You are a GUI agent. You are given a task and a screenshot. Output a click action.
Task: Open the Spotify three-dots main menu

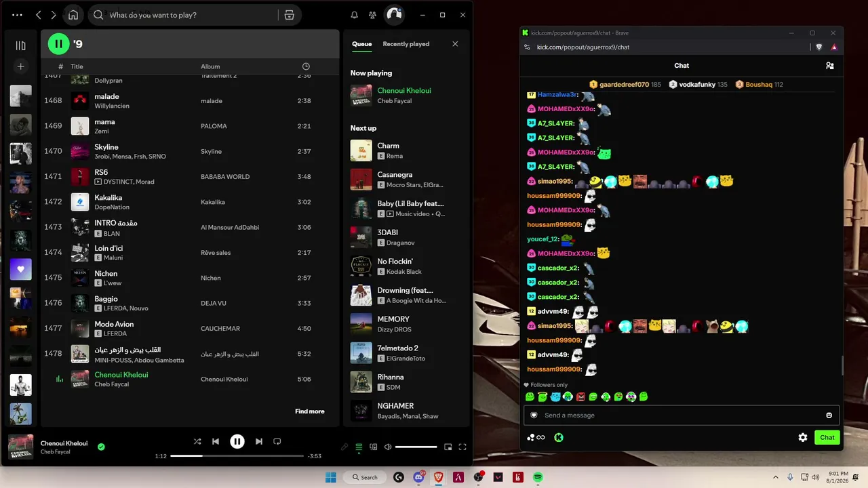pos(17,15)
